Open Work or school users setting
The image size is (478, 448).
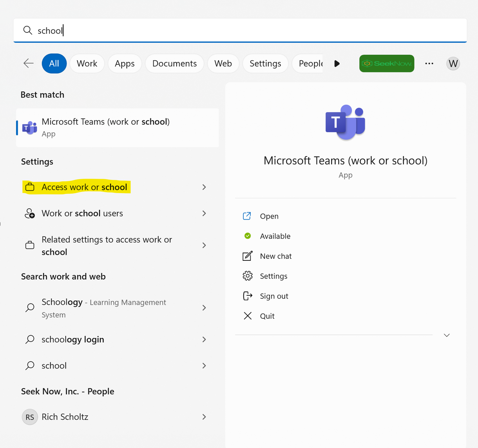coord(118,213)
